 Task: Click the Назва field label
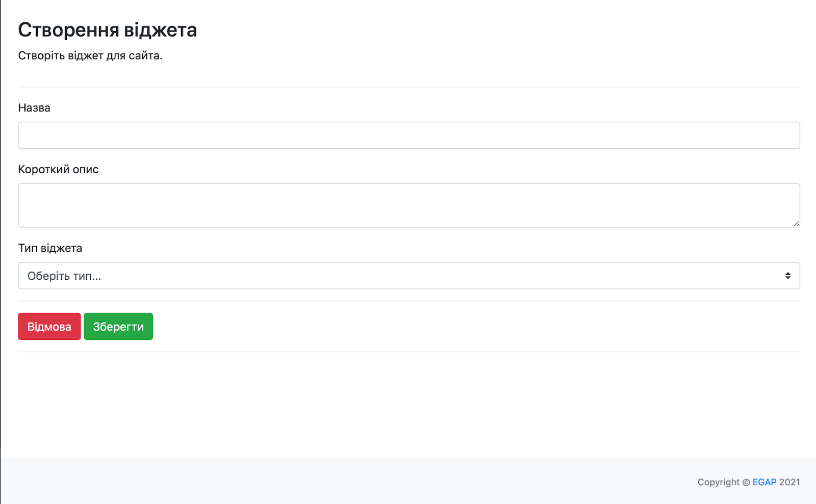(34, 108)
